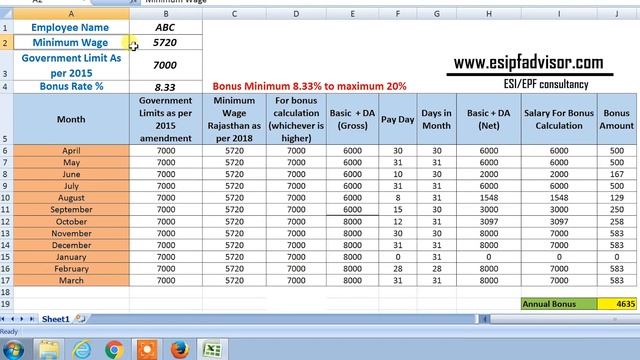
Task: Insert a new worksheet via tab icon
Action: [x=80, y=319]
